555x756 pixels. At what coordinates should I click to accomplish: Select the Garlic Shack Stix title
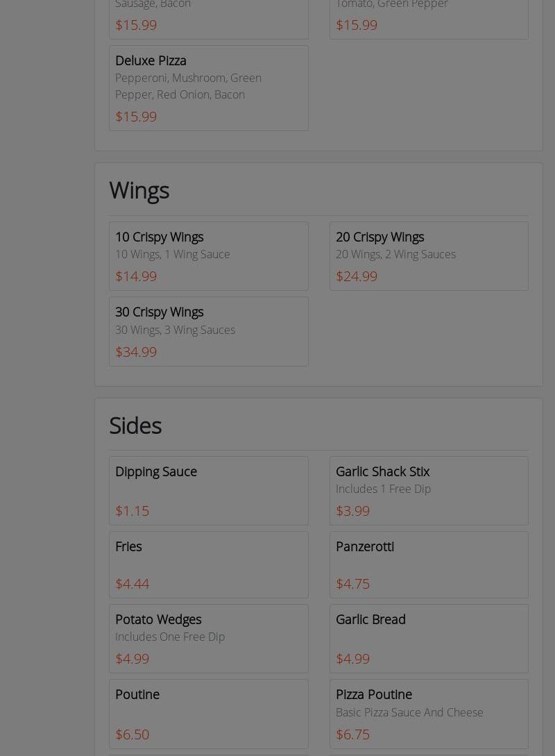(382, 471)
